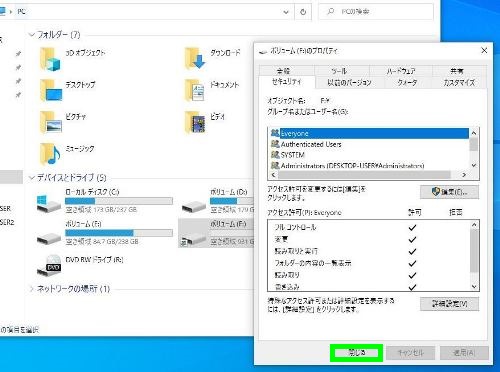Click the Authenticated Users group icon

(275, 144)
